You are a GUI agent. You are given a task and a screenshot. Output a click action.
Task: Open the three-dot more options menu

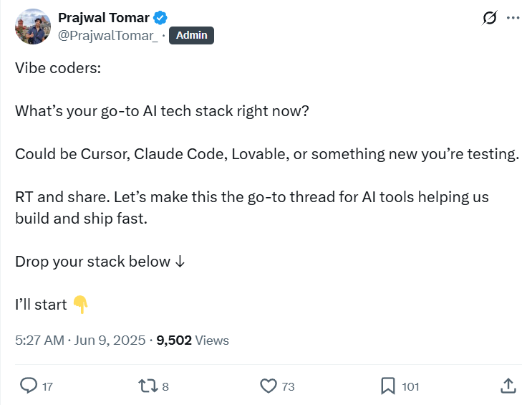(x=513, y=18)
